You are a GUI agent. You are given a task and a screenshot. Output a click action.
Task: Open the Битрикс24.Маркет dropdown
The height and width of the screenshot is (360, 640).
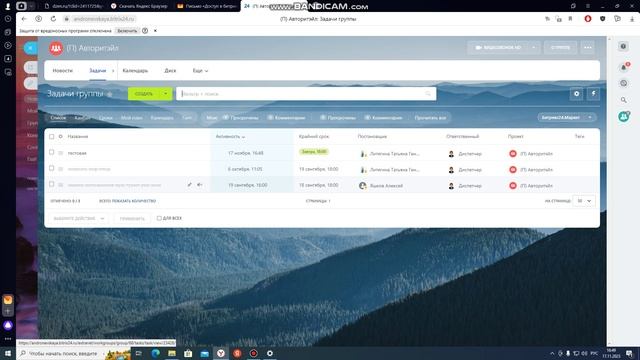[566, 118]
